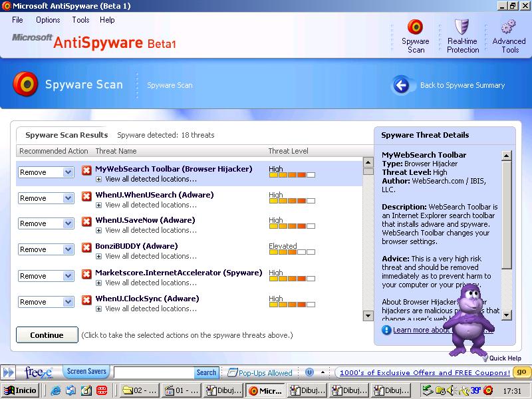Click red X icon beside WhenU.SaveNow
The image size is (532, 399).
click(x=86, y=221)
